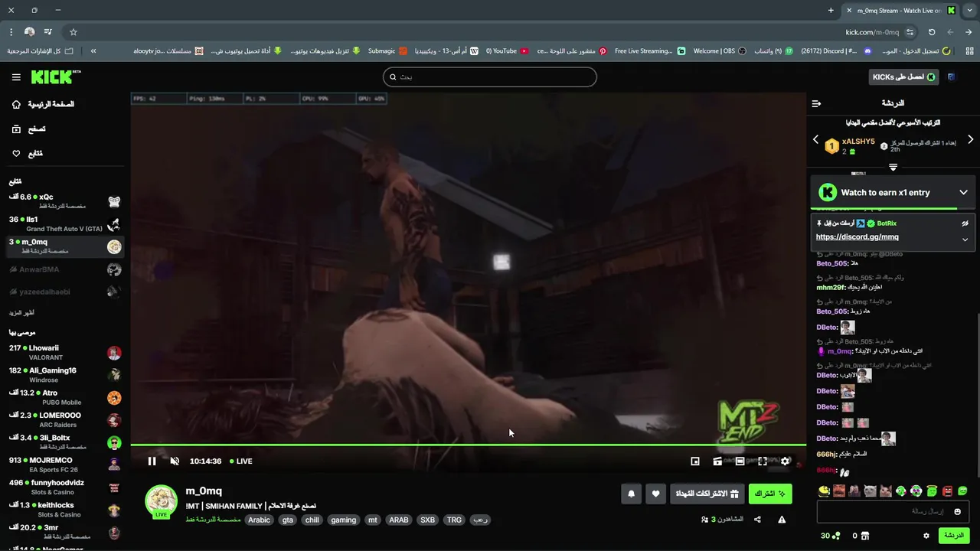
Task: Expand leaderboard with down handle
Action: pyautogui.click(x=893, y=167)
